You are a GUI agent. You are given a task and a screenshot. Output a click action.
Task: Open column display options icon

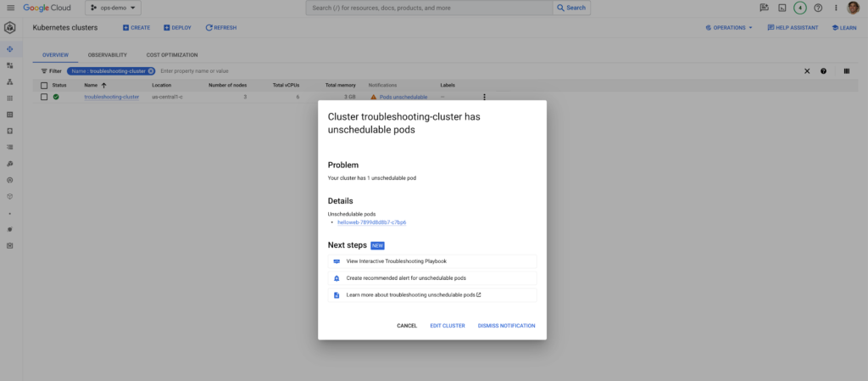(x=846, y=71)
